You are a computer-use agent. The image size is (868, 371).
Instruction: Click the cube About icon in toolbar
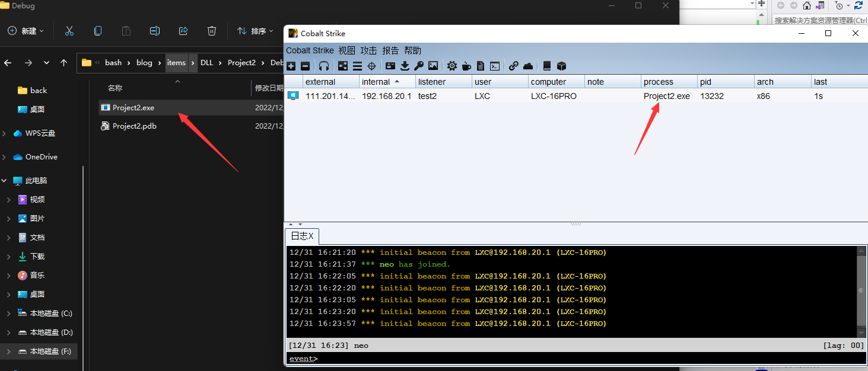click(561, 66)
